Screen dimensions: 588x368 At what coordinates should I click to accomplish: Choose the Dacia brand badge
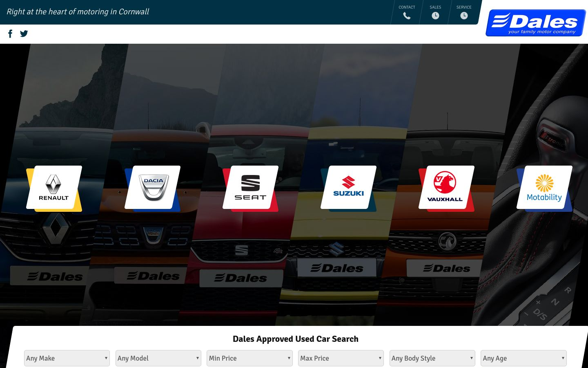click(152, 188)
